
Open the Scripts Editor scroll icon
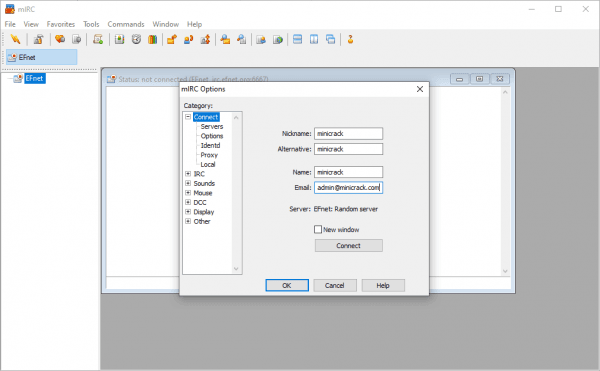(x=98, y=39)
